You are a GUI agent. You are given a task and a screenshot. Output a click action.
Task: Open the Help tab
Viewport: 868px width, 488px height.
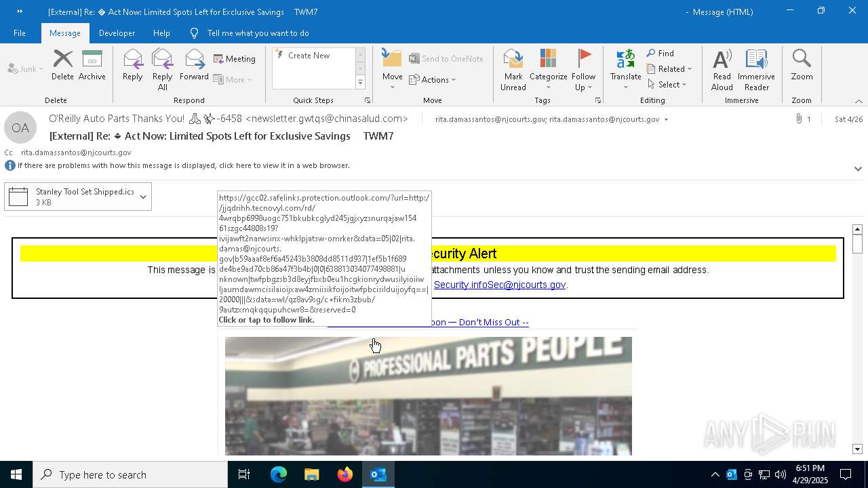(161, 33)
